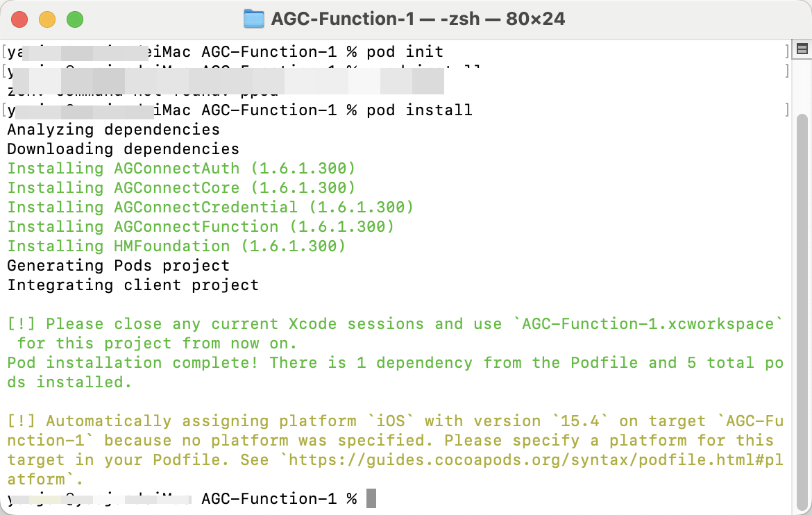Click the 'Analyzing dependencies' line

pyautogui.click(x=113, y=130)
